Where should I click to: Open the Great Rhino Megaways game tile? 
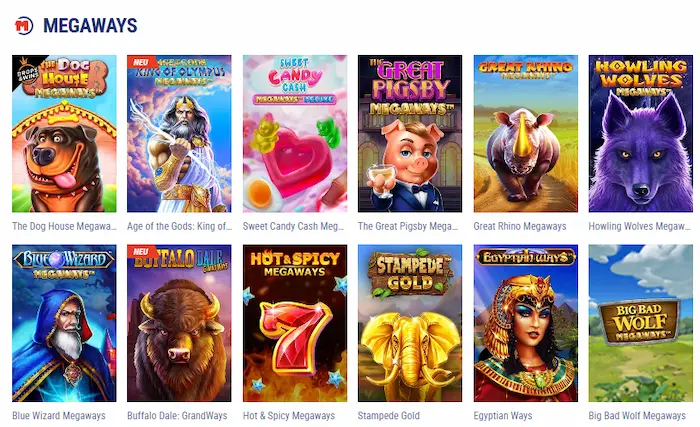[x=526, y=134]
